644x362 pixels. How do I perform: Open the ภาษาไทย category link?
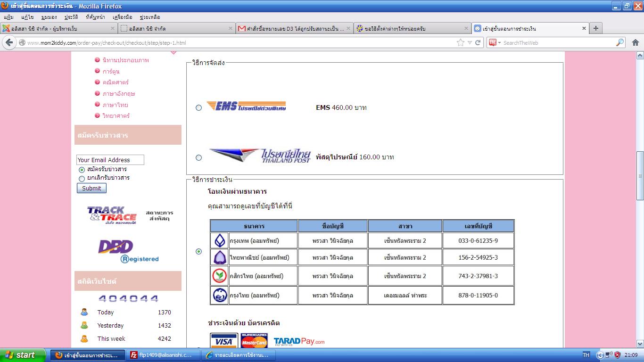(115, 105)
